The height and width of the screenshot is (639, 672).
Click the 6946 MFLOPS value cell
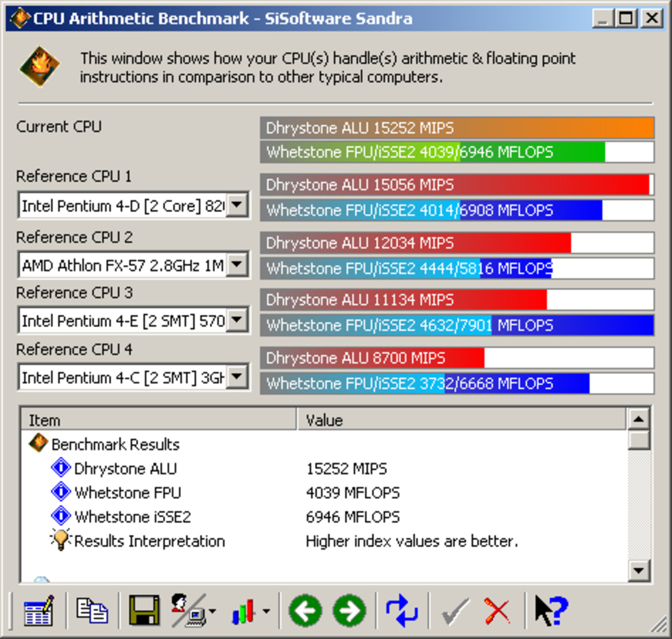tap(353, 517)
